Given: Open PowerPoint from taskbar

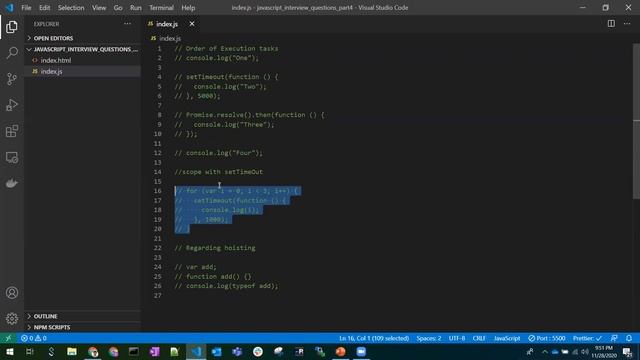Looking at the screenshot, I should [x=340, y=352].
